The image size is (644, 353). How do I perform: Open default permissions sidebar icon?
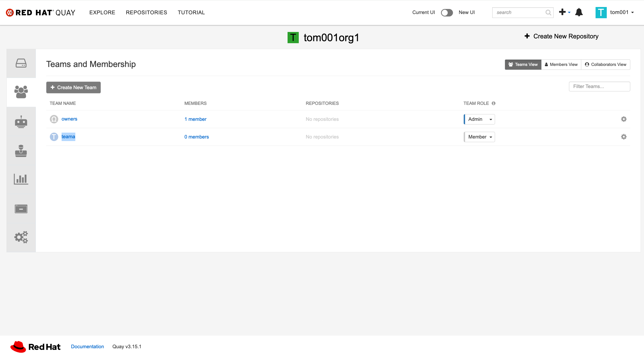click(21, 151)
